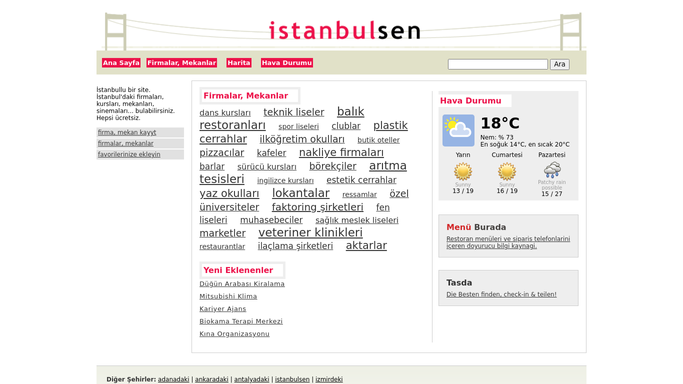Image resolution: width=683 pixels, height=384 pixels.
Task: Open the favorilerinize ekleyin sidebar link
Action: point(129,155)
